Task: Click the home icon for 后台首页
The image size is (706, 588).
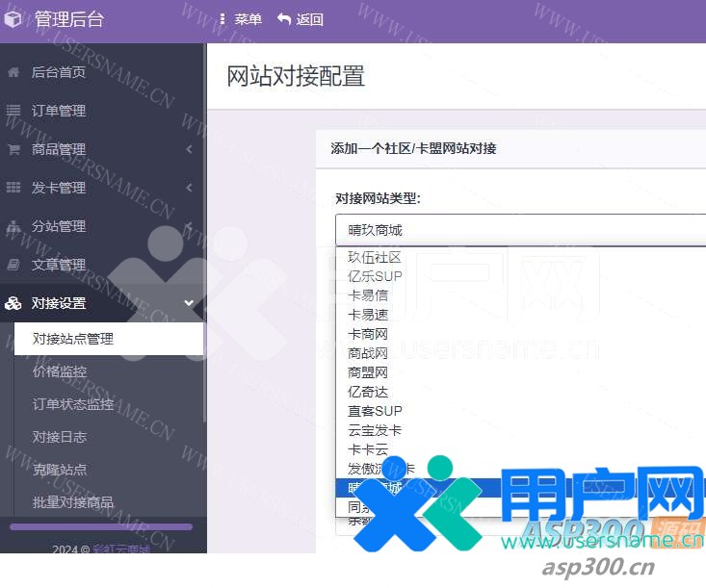Action: coord(13,72)
